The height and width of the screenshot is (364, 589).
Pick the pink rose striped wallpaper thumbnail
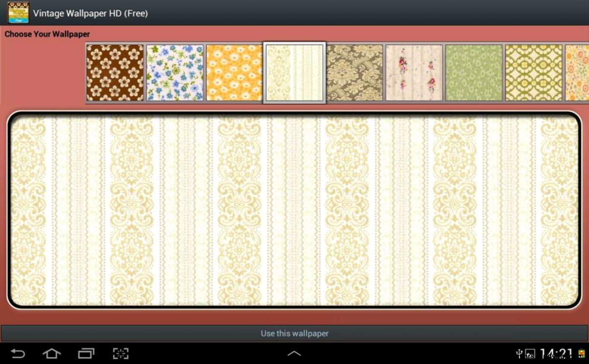414,73
